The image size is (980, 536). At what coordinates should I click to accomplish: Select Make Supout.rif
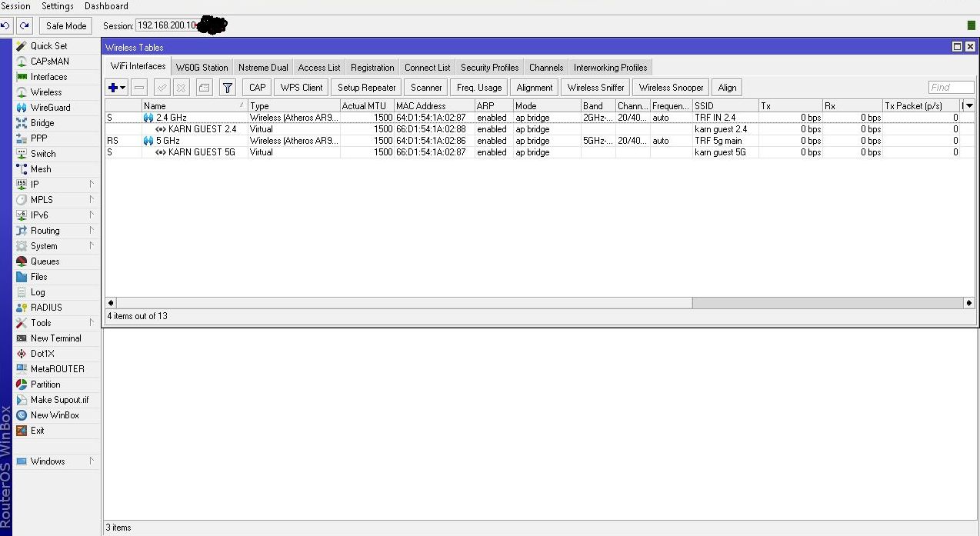tap(59, 400)
